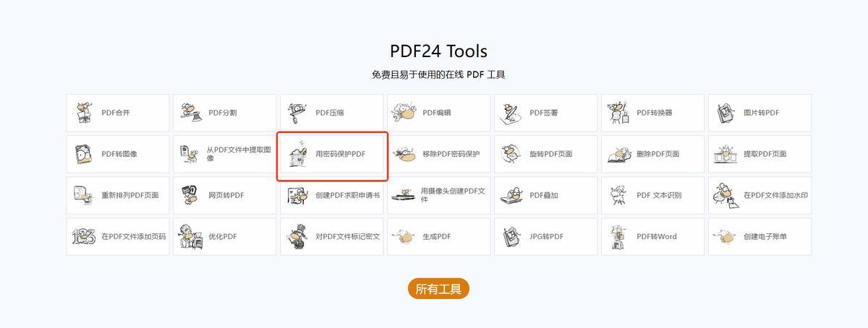Open 在PDF文件添加页码 123 icon
Viewport: 868px width, 328px height.
84,236
